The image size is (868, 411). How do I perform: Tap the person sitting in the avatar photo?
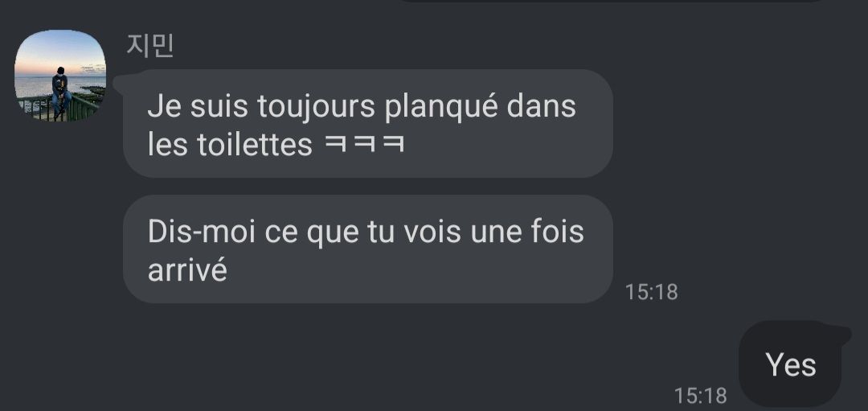click(60, 92)
